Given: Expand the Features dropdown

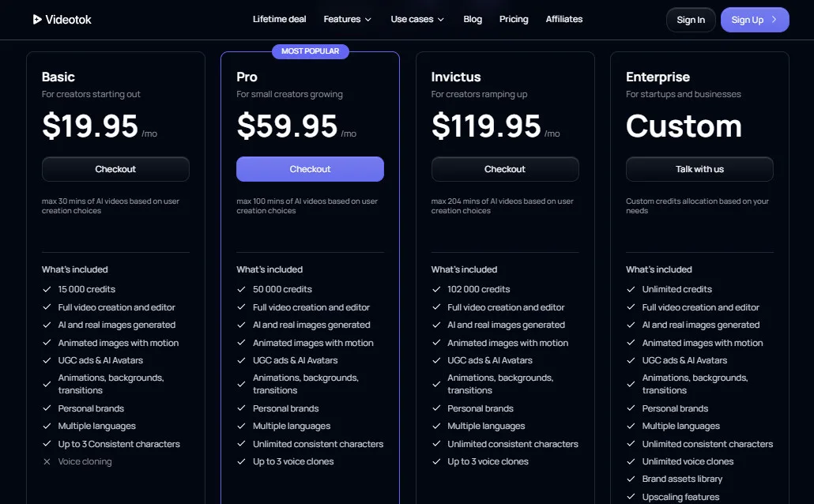Looking at the screenshot, I should [347, 19].
